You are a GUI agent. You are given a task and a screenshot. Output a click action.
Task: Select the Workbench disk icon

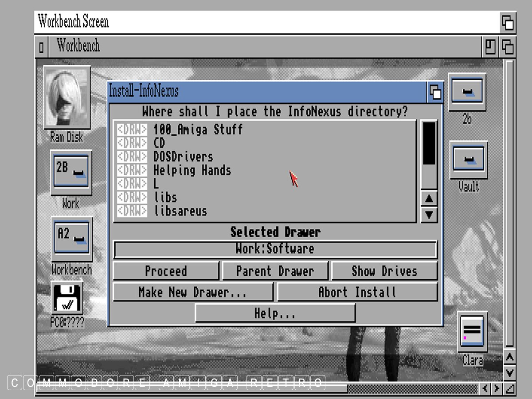pos(72,239)
